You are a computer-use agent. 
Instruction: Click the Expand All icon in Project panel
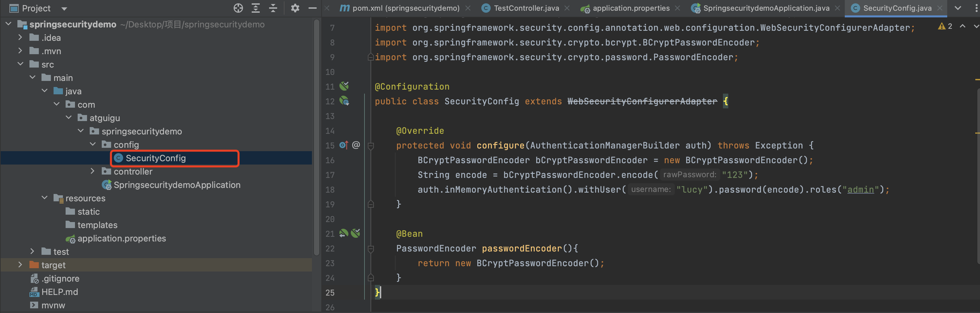click(256, 8)
